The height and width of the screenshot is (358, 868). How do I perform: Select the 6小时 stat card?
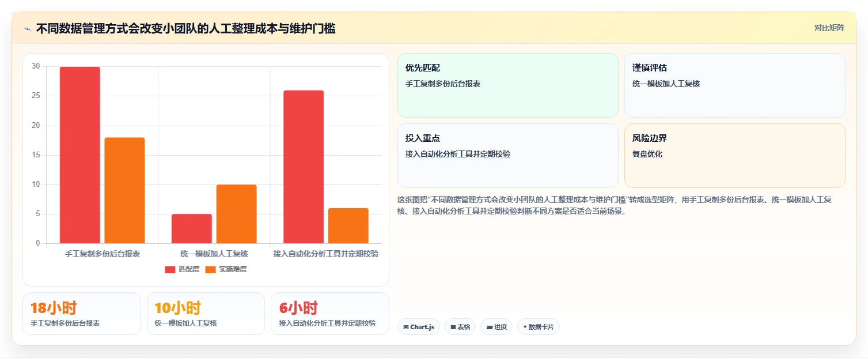[330, 314]
